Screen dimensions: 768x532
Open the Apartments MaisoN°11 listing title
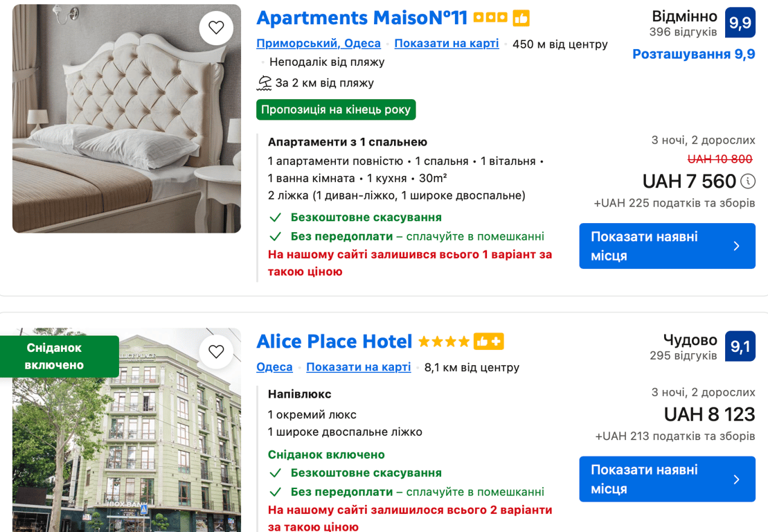(x=361, y=18)
